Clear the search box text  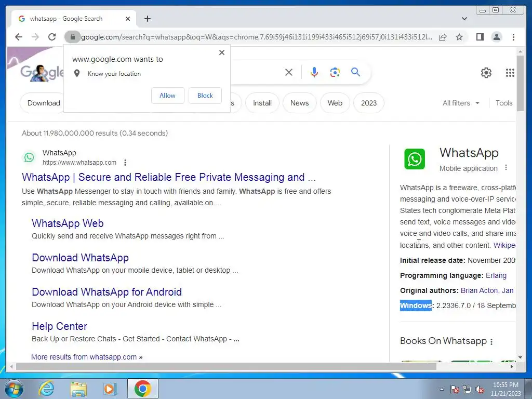(289, 72)
